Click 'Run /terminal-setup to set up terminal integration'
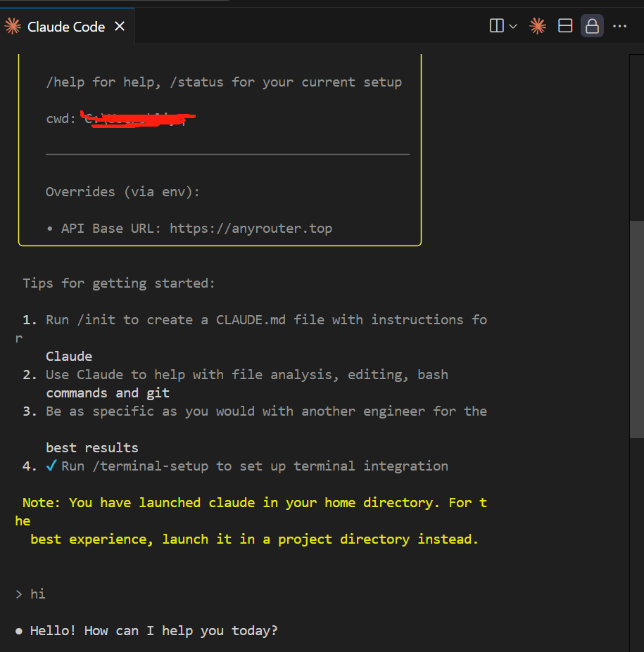The width and height of the screenshot is (644, 652). (255, 466)
